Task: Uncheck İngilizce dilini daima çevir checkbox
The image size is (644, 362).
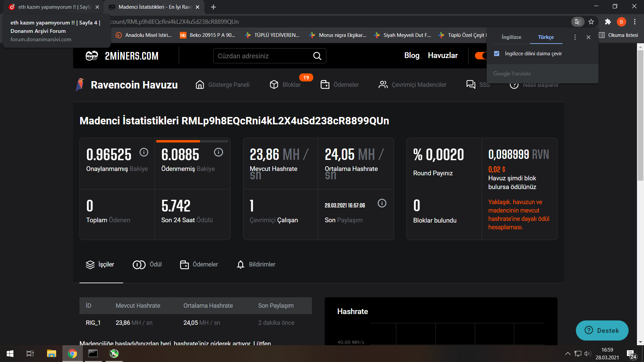Action: (x=497, y=54)
